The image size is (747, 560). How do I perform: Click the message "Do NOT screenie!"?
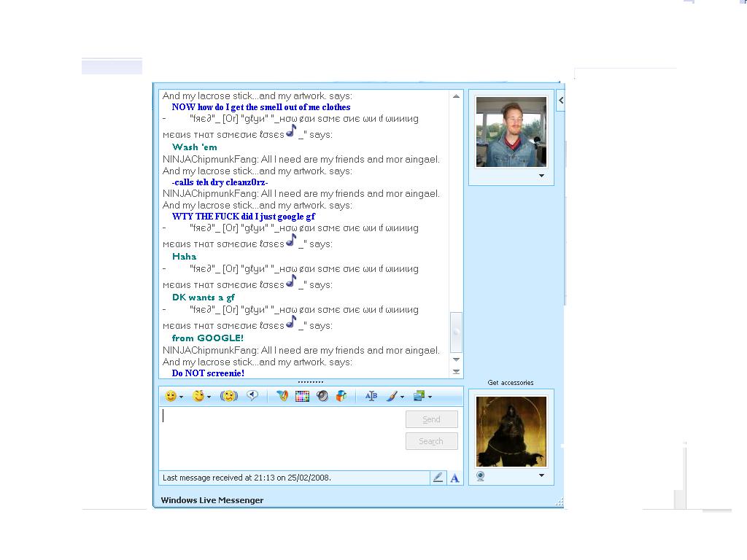(x=208, y=373)
